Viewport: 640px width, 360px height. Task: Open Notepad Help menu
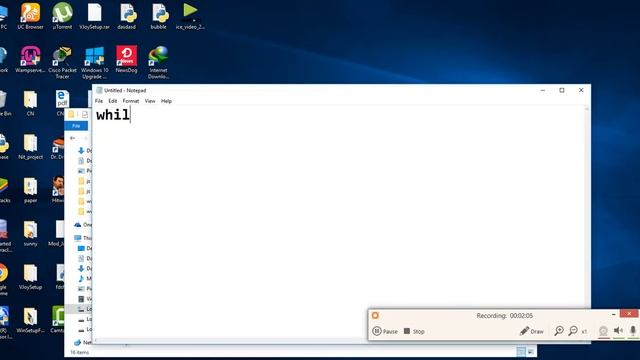[166, 101]
